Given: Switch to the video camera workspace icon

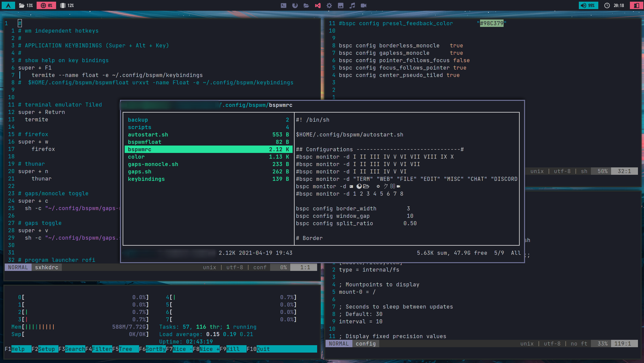Looking at the screenshot, I should pyautogui.click(x=363, y=5).
